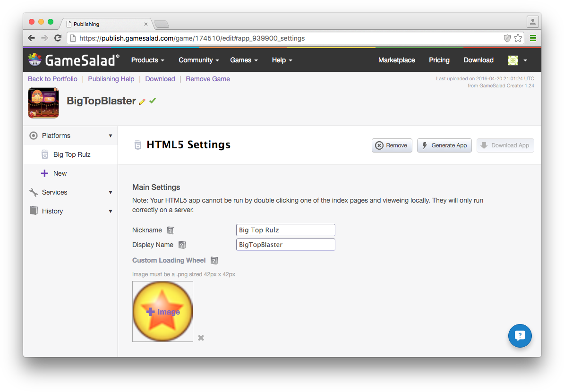Click the browser forward arrow
564x392 pixels.
coord(44,38)
